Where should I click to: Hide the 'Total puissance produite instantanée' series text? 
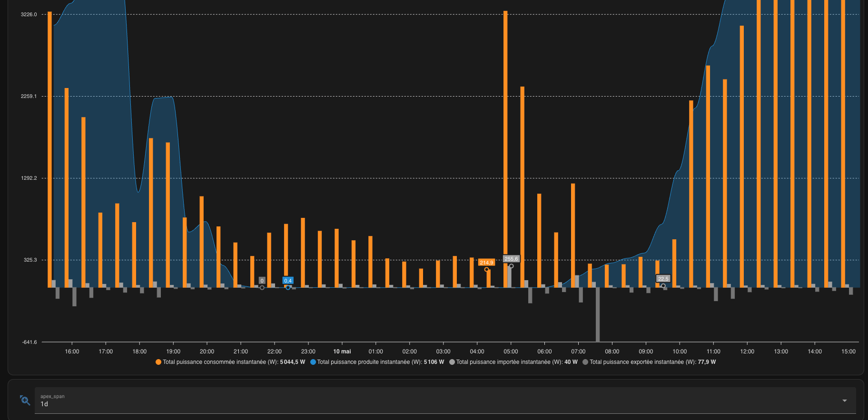tap(380, 362)
